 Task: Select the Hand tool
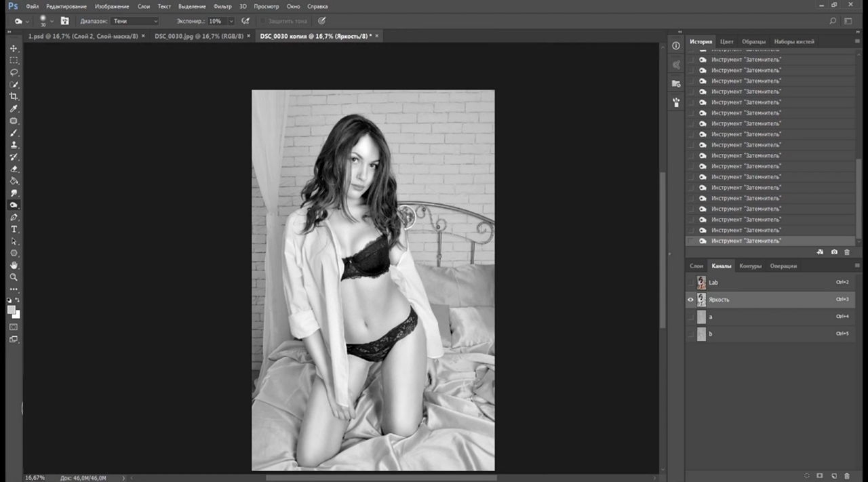click(x=14, y=265)
